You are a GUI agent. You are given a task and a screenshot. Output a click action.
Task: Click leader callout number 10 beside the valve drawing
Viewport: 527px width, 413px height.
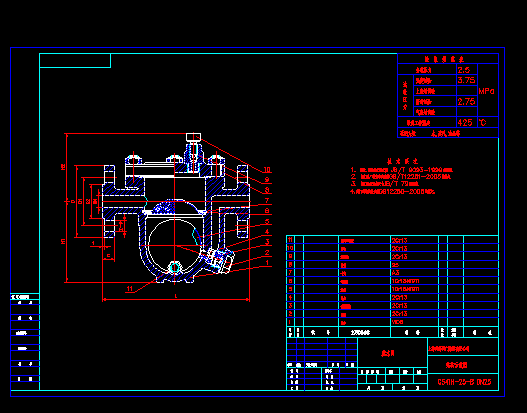pyautogui.click(x=267, y=170)
